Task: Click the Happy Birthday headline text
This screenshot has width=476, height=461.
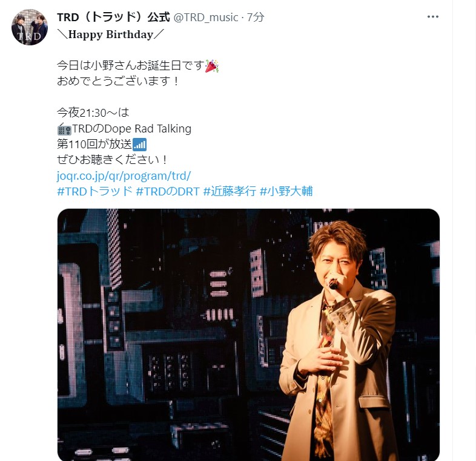Action: point(111,34)
